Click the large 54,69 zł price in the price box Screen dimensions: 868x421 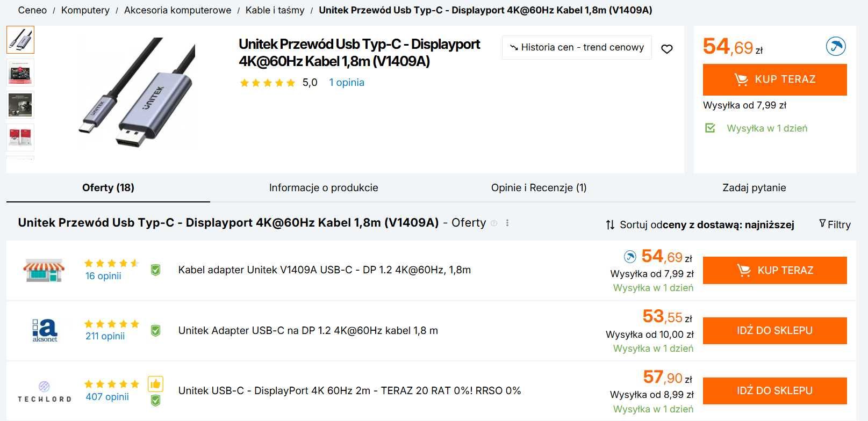pos(733,47)
